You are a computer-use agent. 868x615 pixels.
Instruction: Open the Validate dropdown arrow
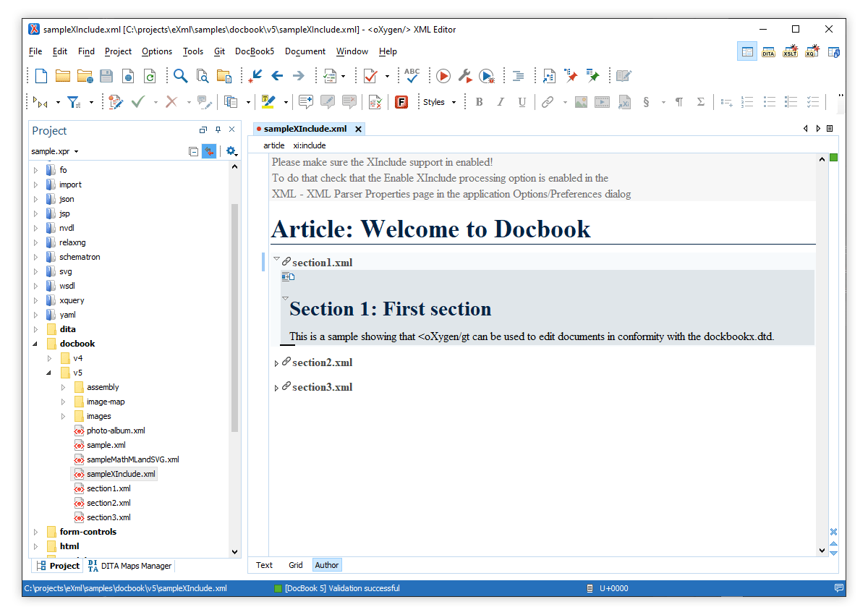click(387, 76)
